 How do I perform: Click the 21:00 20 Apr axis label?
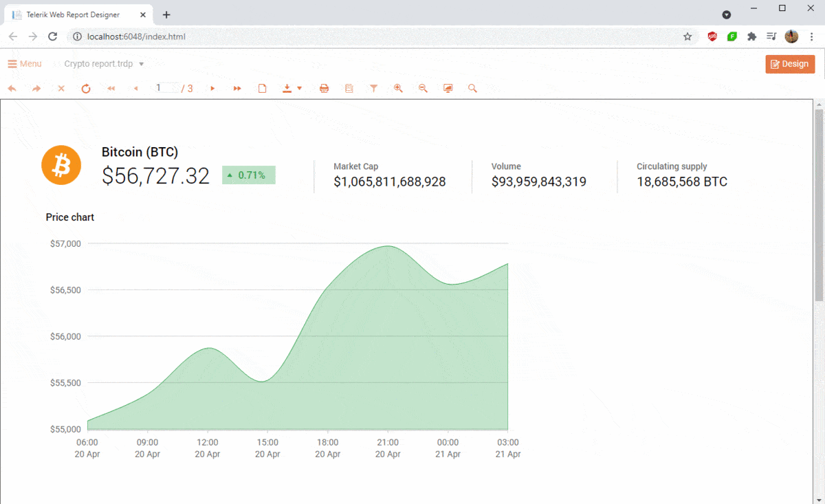coord(388,448)
